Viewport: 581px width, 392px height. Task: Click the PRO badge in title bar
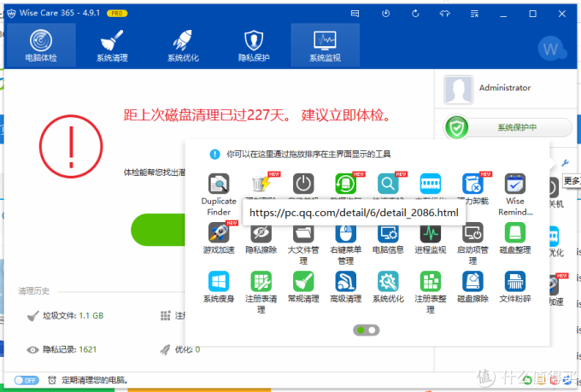pyautogui.click(x=117, y=14)
